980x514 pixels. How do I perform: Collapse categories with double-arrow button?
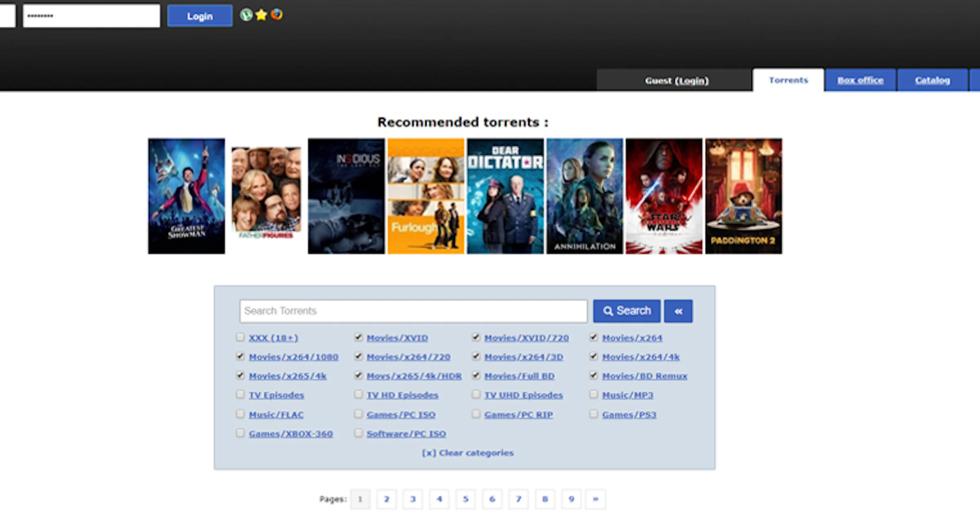(678, 311)
